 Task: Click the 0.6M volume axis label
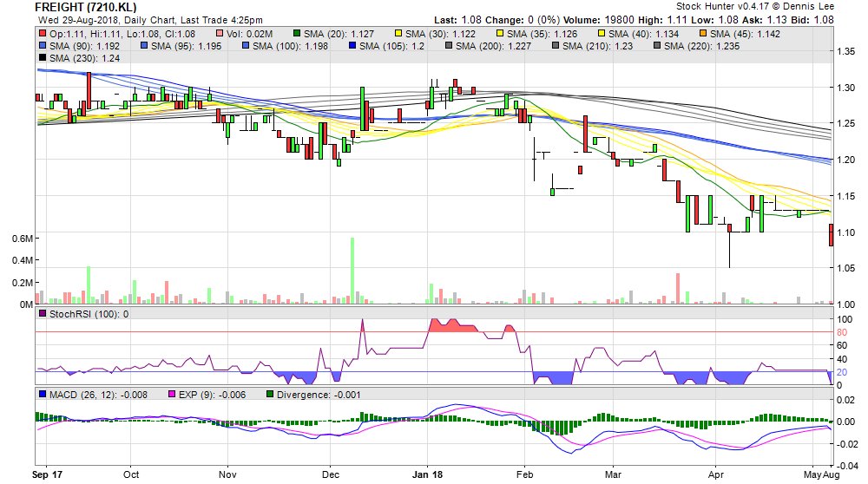coord(23,239)
